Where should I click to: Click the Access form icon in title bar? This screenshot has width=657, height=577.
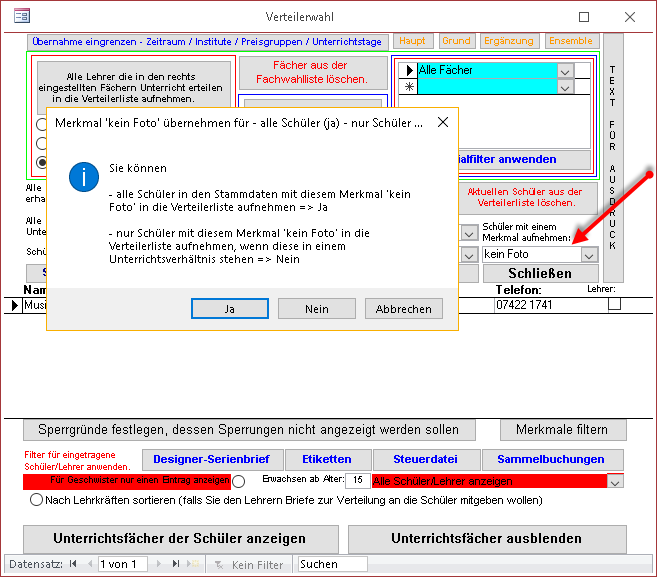pyautogui.click(x=21, y=17)
